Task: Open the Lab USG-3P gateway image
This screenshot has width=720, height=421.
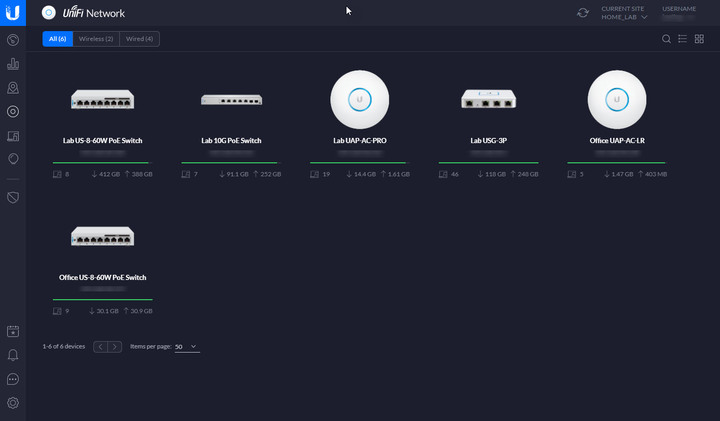Action: 488,99
